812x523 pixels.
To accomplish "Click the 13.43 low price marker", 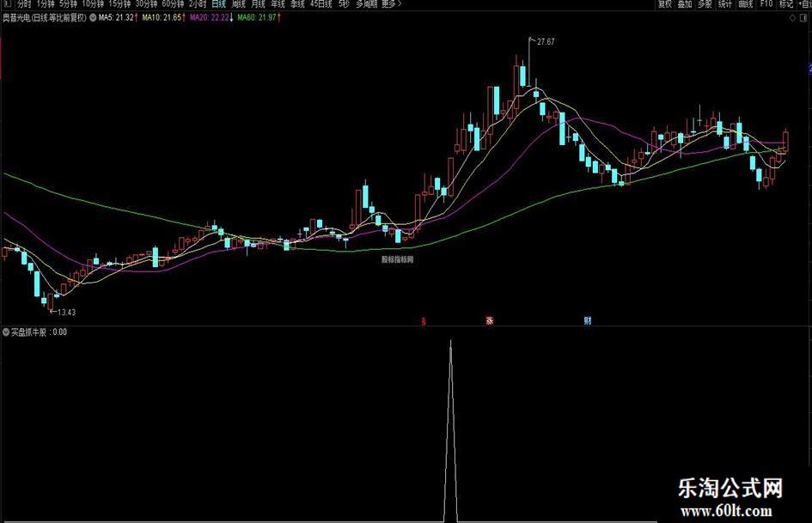I will point(66,313).
